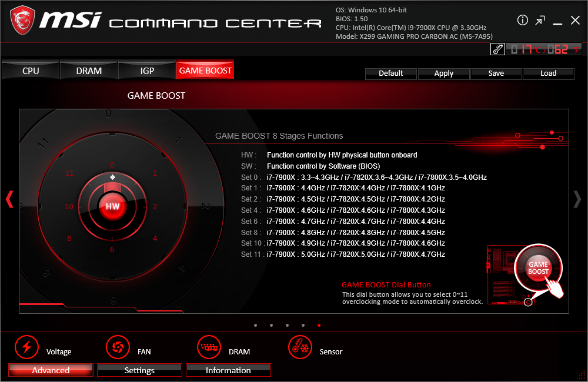Viewport: 588px width, 382px height.
Task: Click the second page indicator dot
Action: tap(271, 326)
